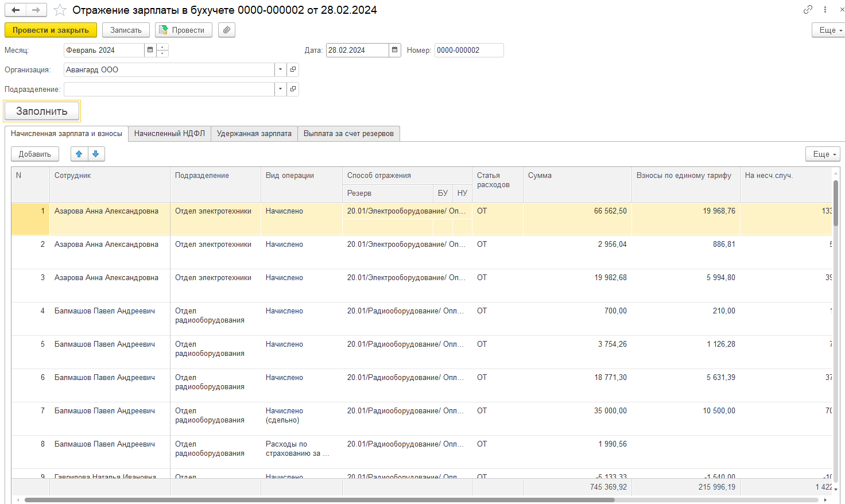Change month using the Месяц stepper arrows
Screen dimensions: 845x504
[x=162, y=50]
